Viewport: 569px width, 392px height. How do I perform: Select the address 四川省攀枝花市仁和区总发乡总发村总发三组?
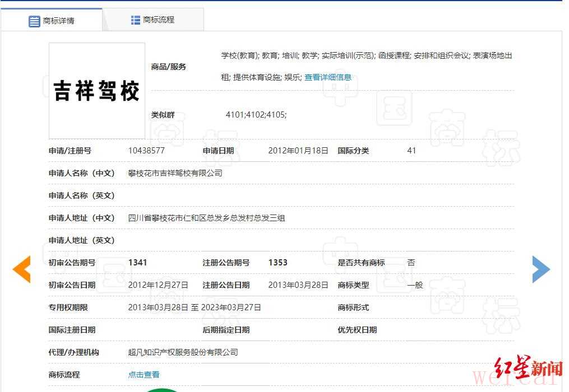point(206,218)
